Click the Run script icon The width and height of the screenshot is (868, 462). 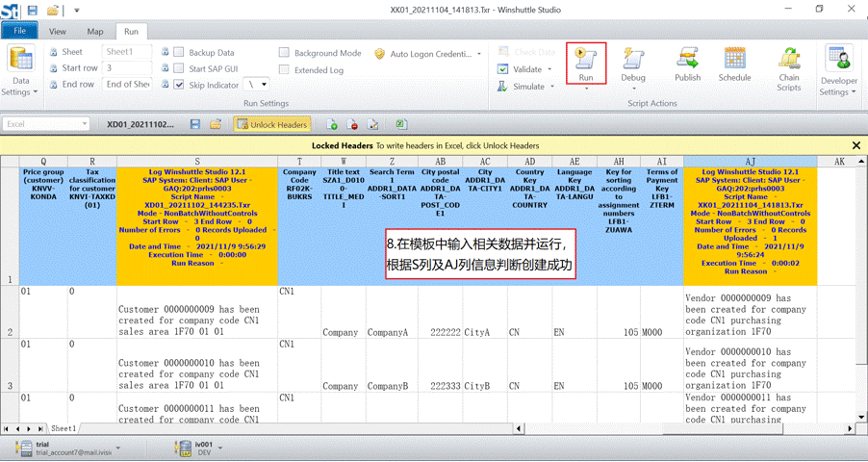click(x=586, y=58)
